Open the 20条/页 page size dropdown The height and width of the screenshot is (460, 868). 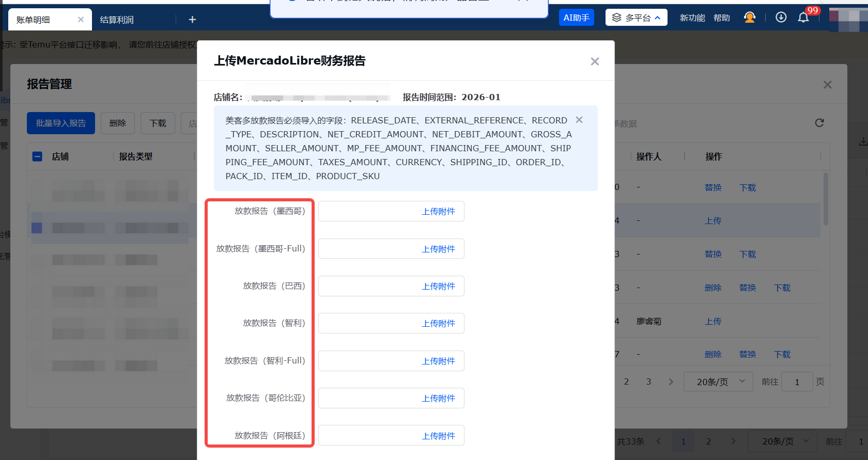(x=718, y=382)
